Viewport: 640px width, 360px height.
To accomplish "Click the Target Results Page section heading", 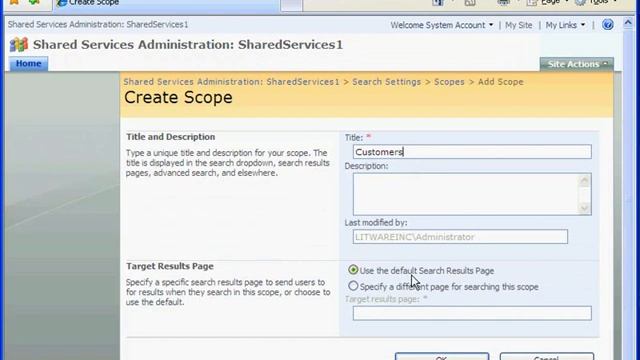I will click(x=170, y=267).
